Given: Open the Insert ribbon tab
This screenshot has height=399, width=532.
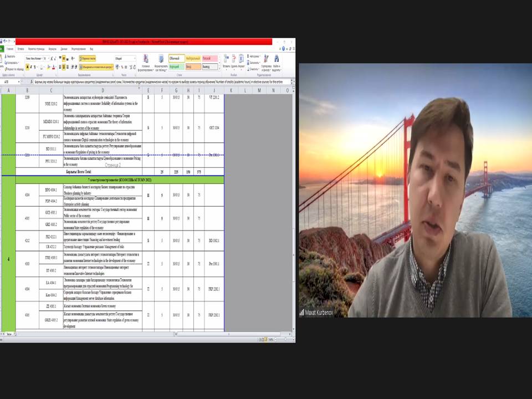Looking at the screenshot, I should pos(21,49).
